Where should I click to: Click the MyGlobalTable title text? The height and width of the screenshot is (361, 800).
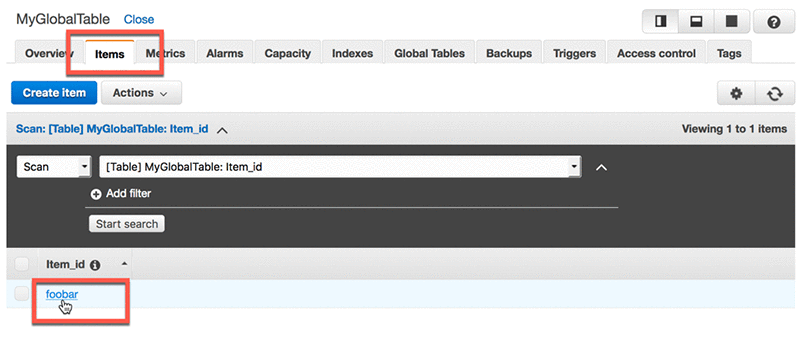63,19
